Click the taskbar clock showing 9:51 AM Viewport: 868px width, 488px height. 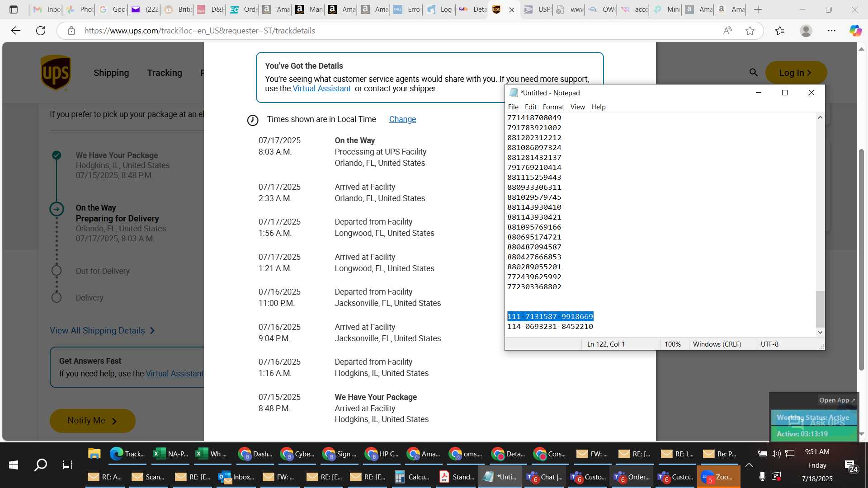[x=817, y=452]
